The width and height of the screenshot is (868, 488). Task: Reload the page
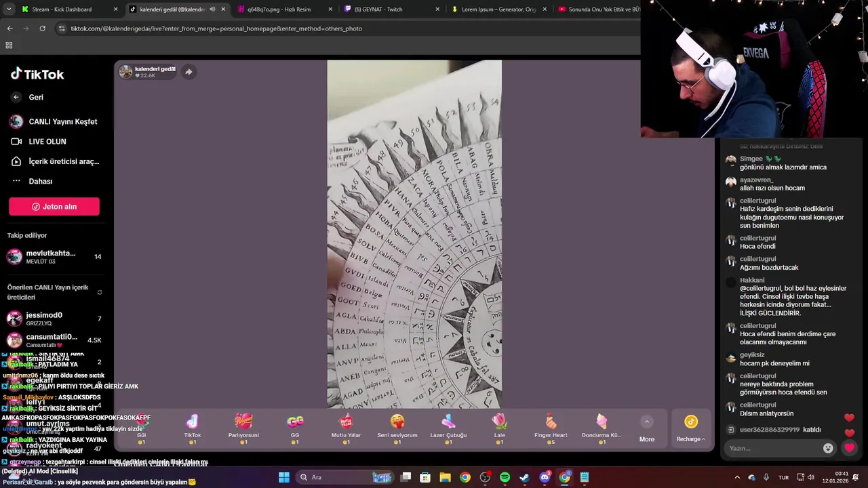[42, 28]
